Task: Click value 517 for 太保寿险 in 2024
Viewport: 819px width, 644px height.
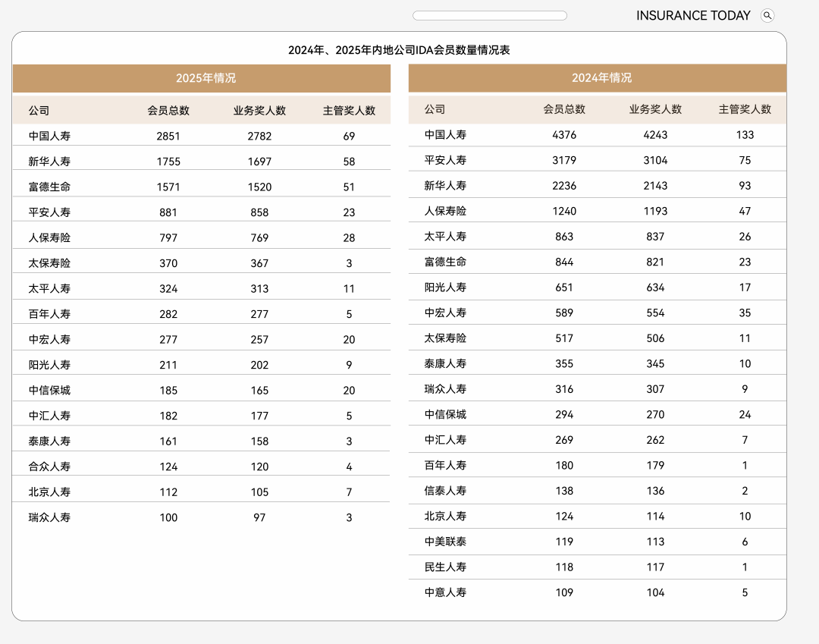Action: tap(564, 338)
